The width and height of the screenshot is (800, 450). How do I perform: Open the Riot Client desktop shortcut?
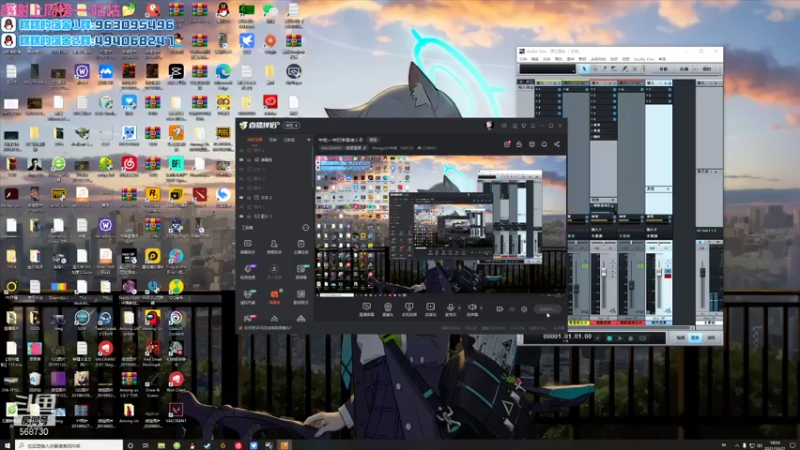pyautogui.click(x=176, y=379)
